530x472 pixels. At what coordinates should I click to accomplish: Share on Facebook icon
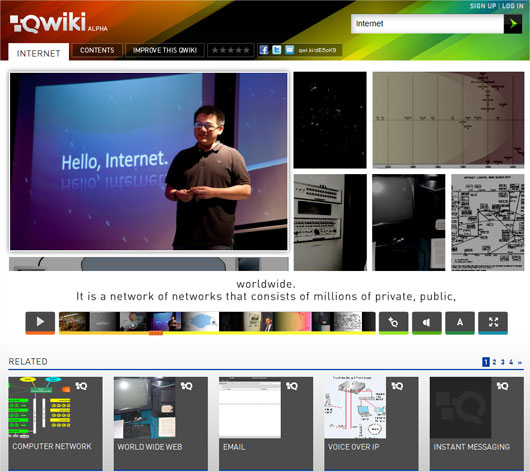tap(264, 50)
